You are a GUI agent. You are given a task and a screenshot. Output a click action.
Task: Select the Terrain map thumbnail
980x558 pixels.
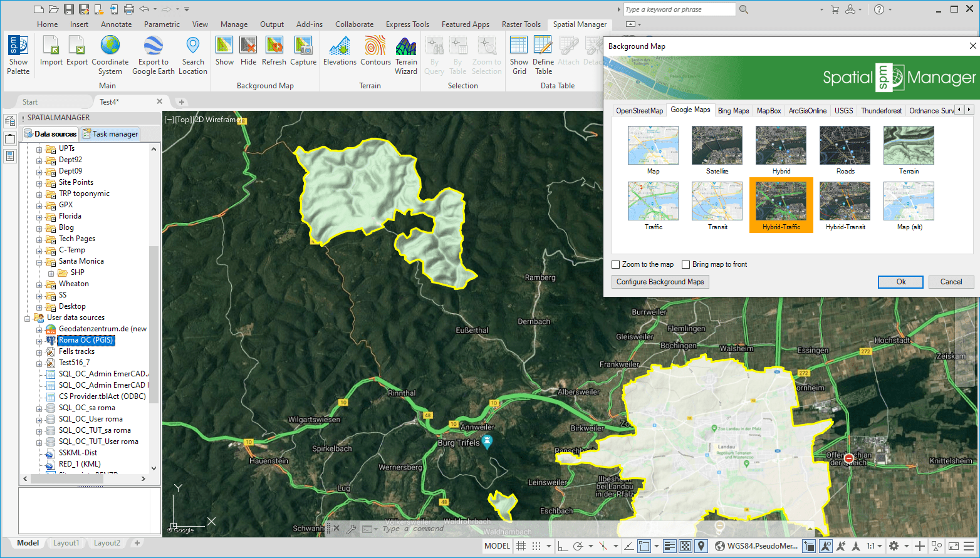coord(909,150)
